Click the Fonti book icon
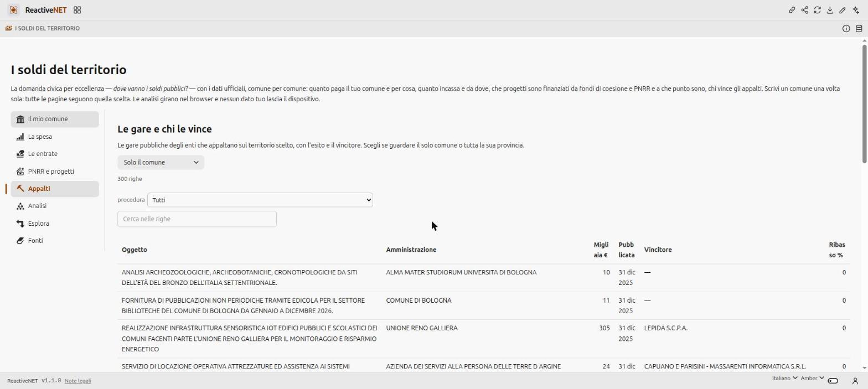This screenshot has width=868, height=389. point(20,241)
